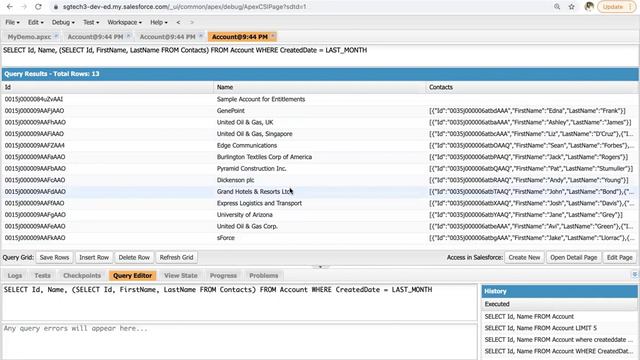This screenshot has height=360, width=640.
Task: Click the Insert Row button
Action: 94,258
